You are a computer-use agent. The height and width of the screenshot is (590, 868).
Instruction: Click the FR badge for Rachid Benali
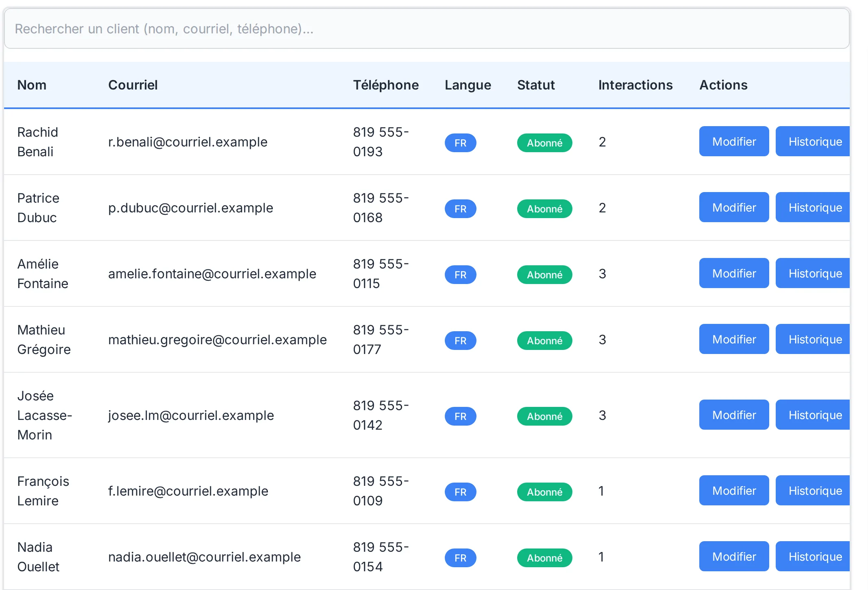460,143
